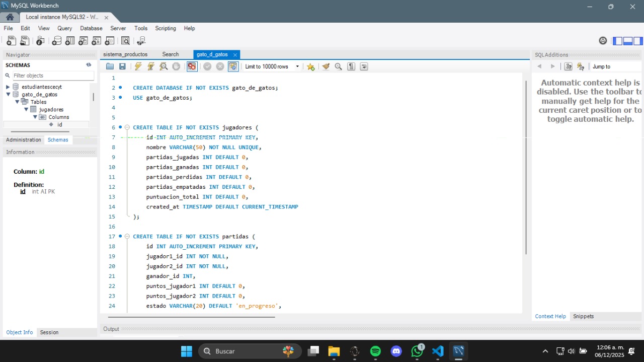Toggle invisible characters display

click(351, 66)
